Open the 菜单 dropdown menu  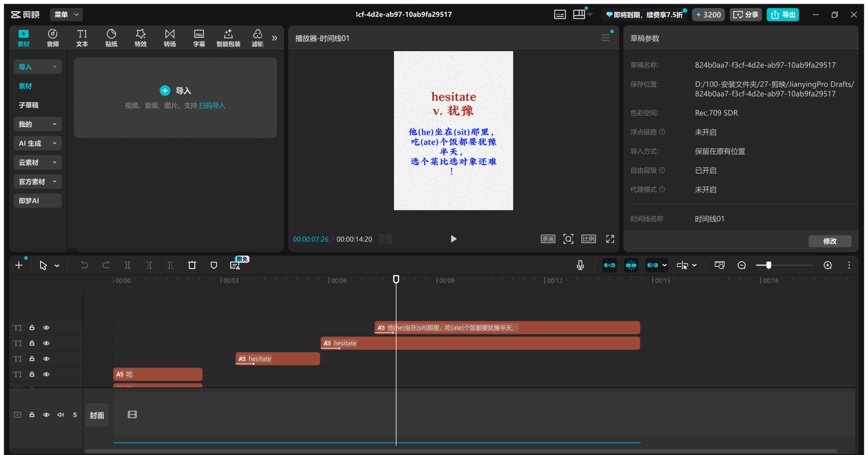[66, 15]
